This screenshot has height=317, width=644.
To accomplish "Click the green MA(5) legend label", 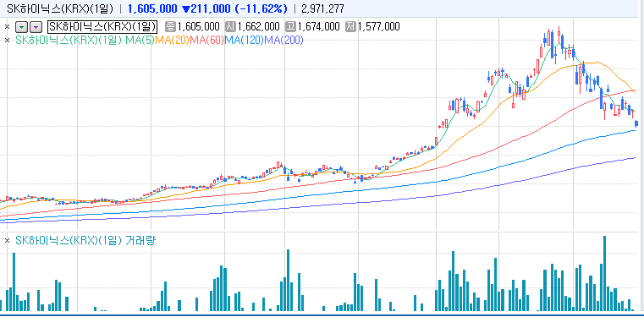I will (140, 41).
